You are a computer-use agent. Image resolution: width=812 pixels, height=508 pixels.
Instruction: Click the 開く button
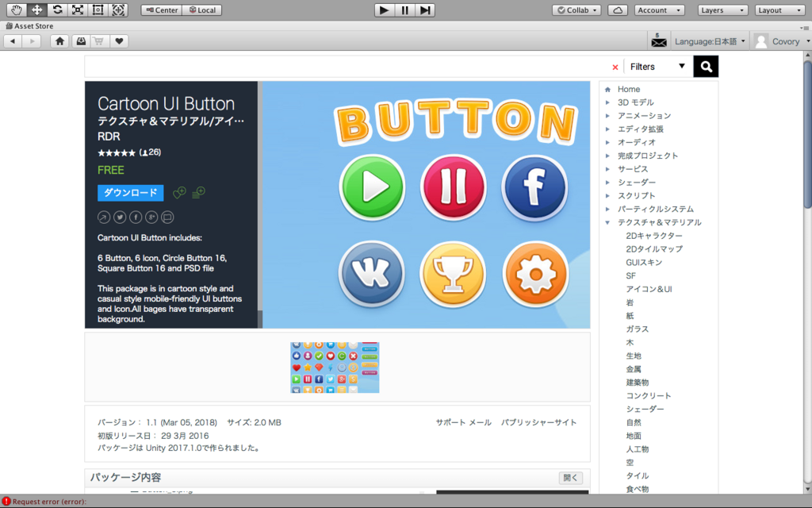[x=570, y=478]
